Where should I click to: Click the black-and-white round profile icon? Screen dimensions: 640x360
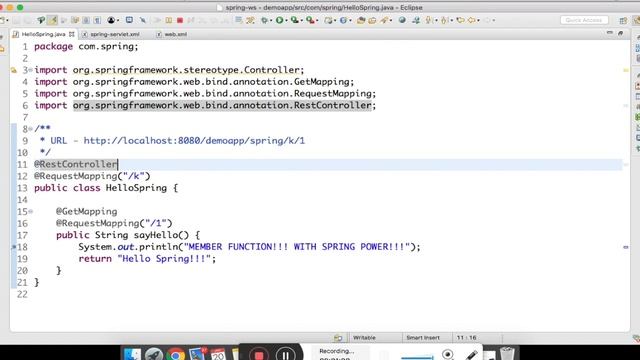[111, 20]
